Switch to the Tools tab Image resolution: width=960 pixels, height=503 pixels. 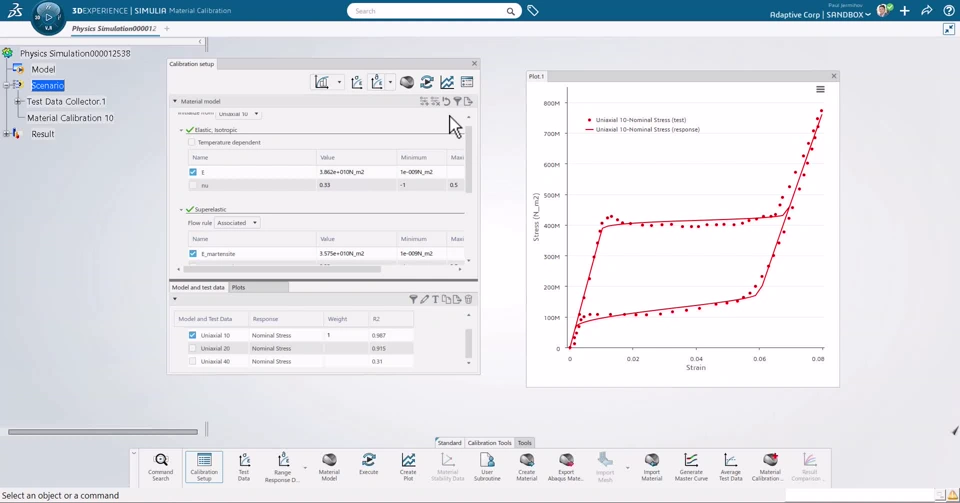tap(525, 442)
